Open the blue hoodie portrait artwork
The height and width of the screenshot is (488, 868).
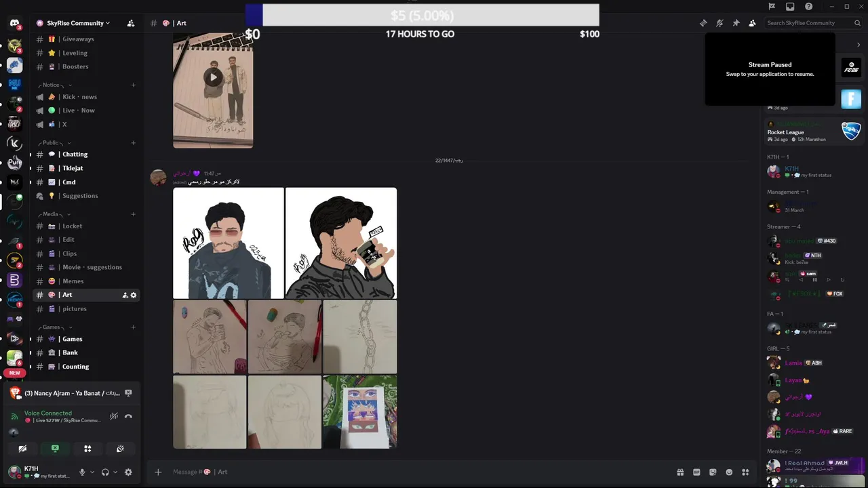(229, 243)
